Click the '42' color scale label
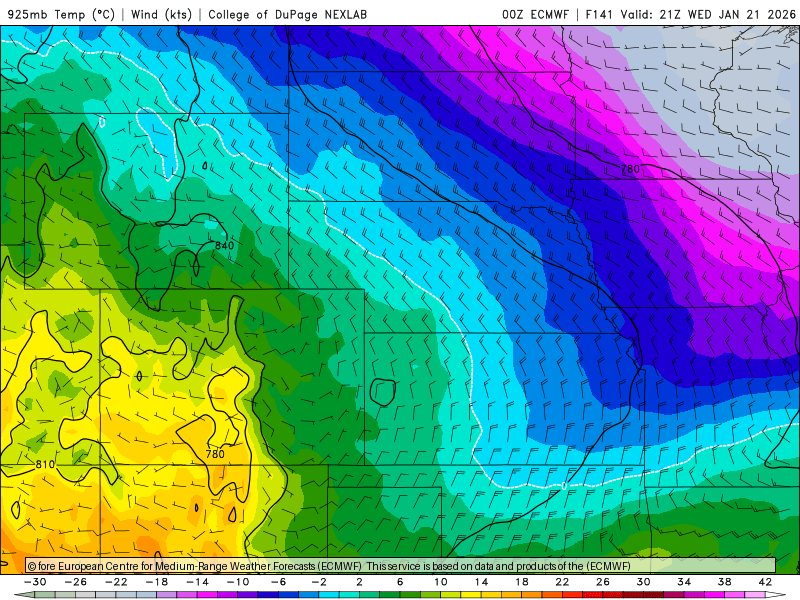The height and width of the screenshot is (600, 800). point(765,582)
